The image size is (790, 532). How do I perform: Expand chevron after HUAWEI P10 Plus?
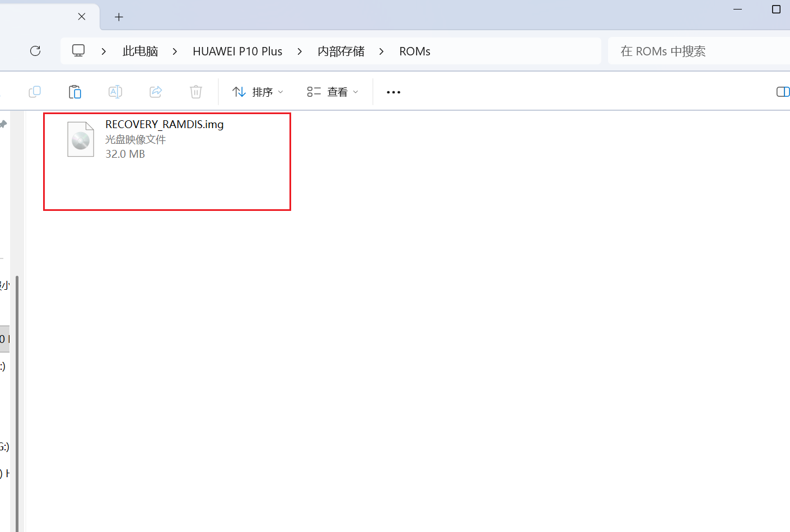click(300, 51)
